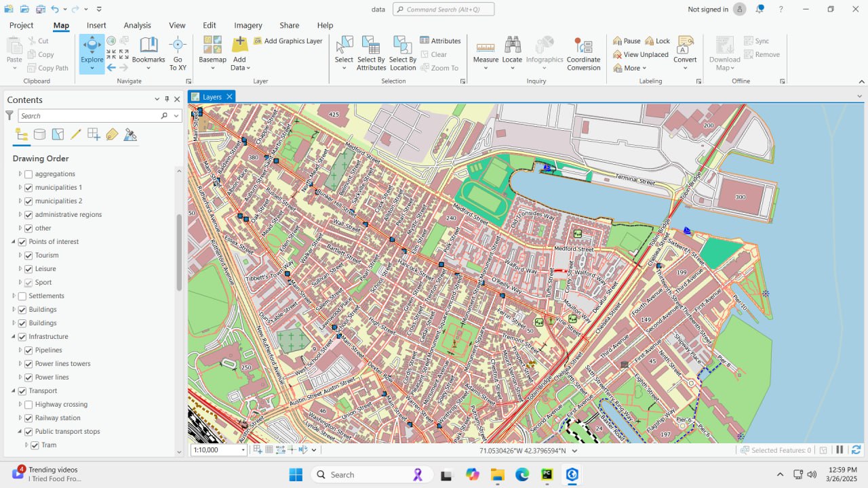868x488 pixels.
Task: Pause map drawing in the status bar
Action: [839, 449]
